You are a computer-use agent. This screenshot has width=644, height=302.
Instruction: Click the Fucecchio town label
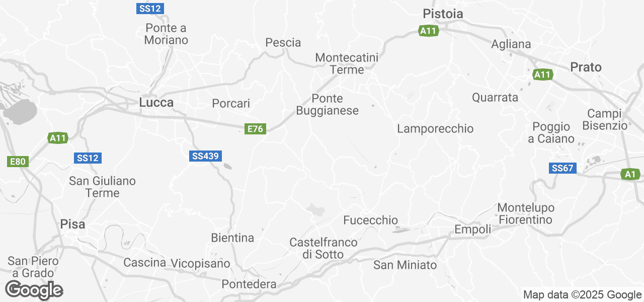pyautogui.click(x=371, y=220)
